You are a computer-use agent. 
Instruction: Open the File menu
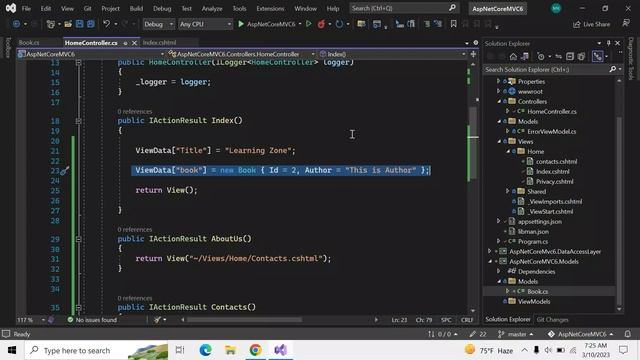click(x=26, y=8)
